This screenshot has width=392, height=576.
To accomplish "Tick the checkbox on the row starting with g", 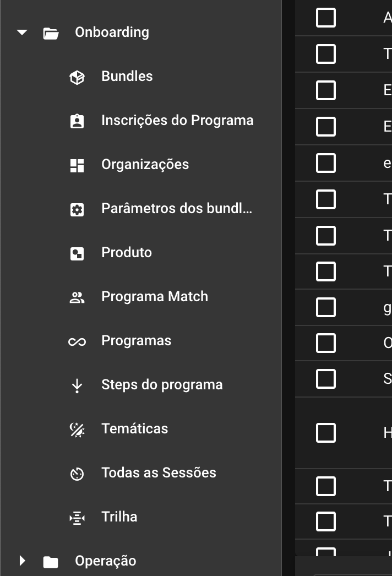I will [326, 307].
